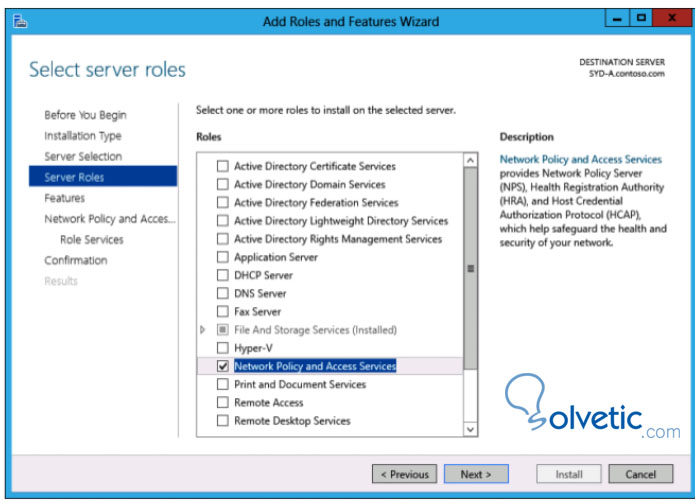Click the roles list scroll down arrow
Image resolution: width=699 pixels, height=504 pixels.
470,429
